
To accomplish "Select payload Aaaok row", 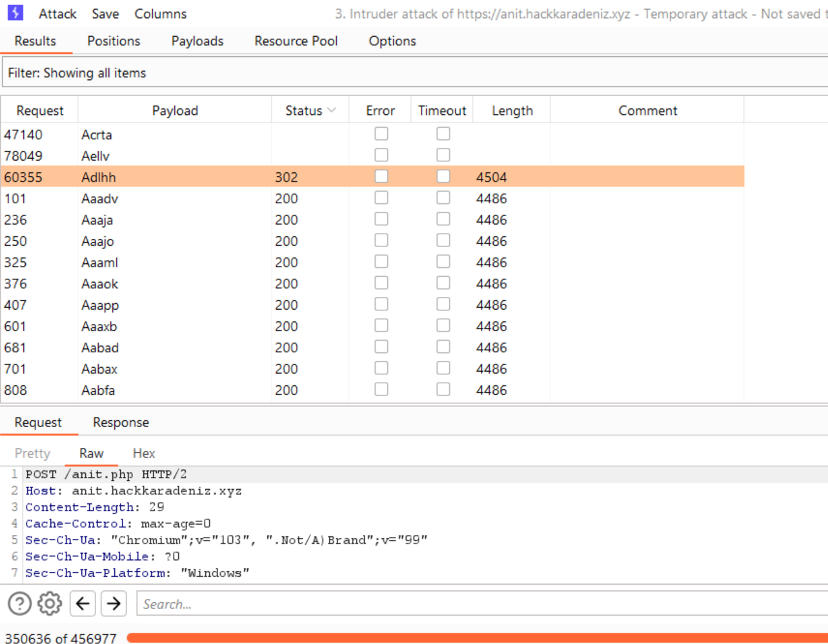I will point(372,283).
